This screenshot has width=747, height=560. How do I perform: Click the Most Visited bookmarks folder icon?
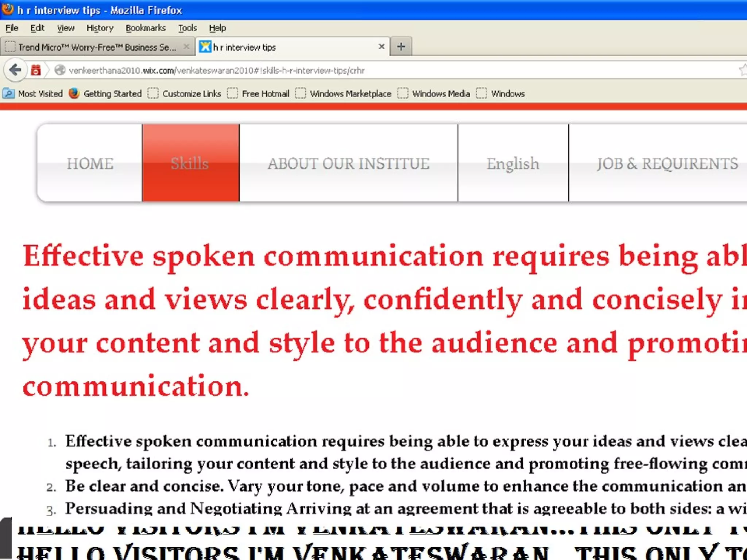(x=8, y=94)
